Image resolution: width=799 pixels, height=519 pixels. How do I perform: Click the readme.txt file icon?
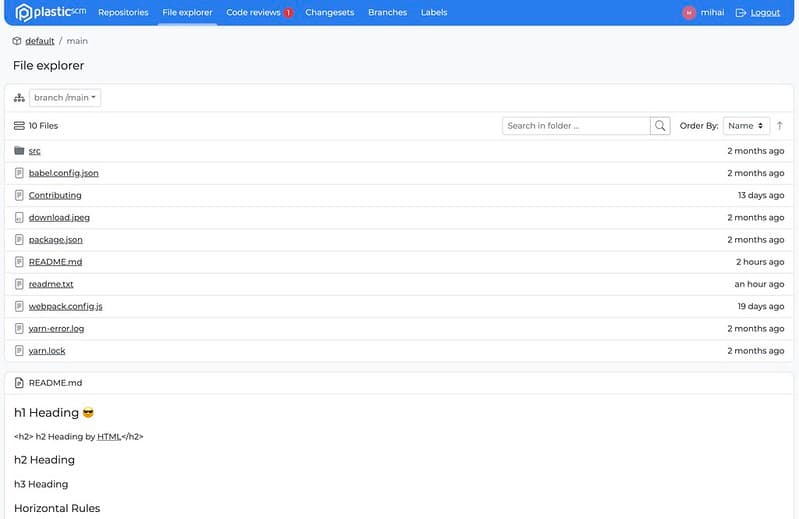pyautogui.click(x=19, y=284)
